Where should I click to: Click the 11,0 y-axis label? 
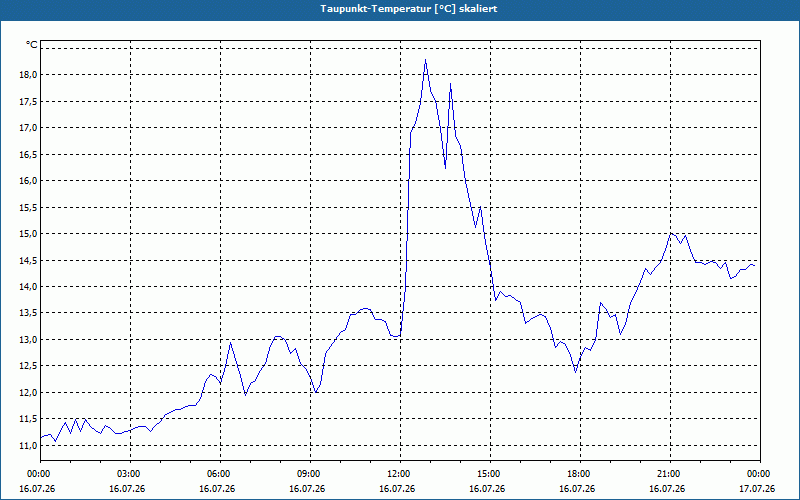pyautogui.click(x=28, y=445)
